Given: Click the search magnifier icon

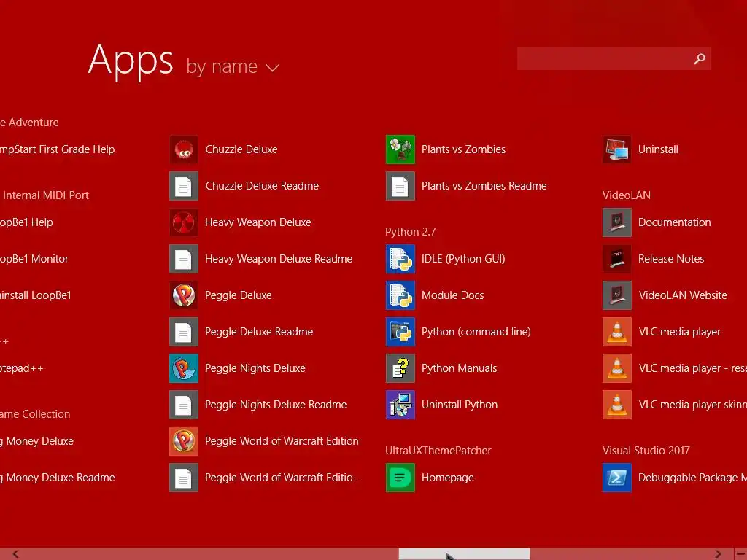Looking at the screenshot, I should pyautogui.click(x=700, y=58).
